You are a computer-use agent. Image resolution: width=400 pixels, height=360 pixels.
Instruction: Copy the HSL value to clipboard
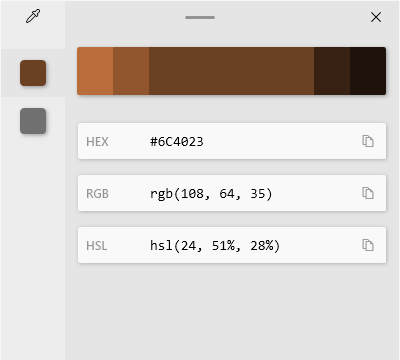coord(368,245)
